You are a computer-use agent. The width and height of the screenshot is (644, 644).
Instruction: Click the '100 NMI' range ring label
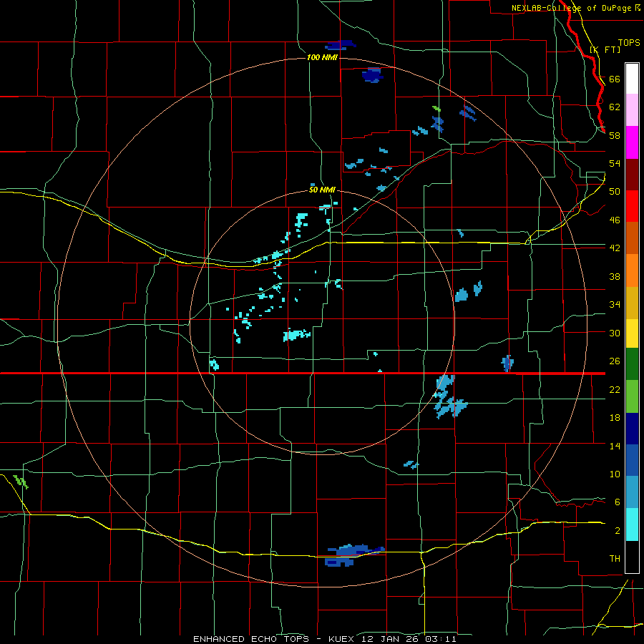[x=323, y=57]
